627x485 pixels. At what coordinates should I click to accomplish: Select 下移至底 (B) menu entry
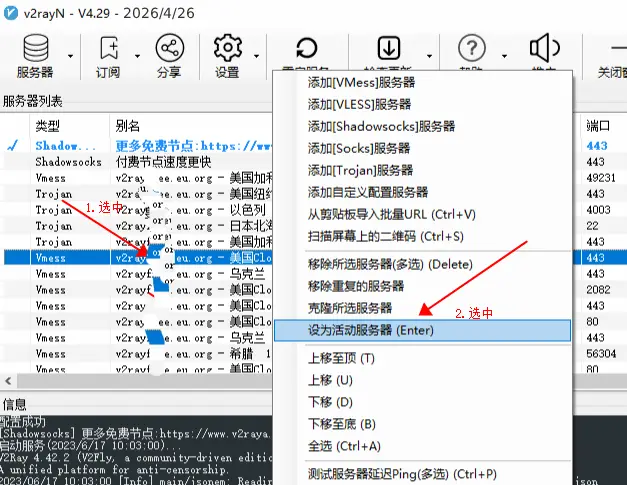tap(423, 424)
